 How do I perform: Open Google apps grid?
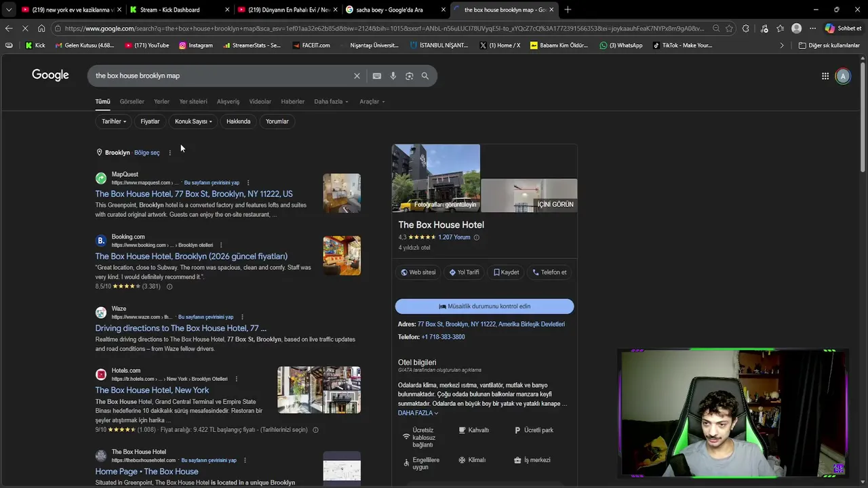825,76
